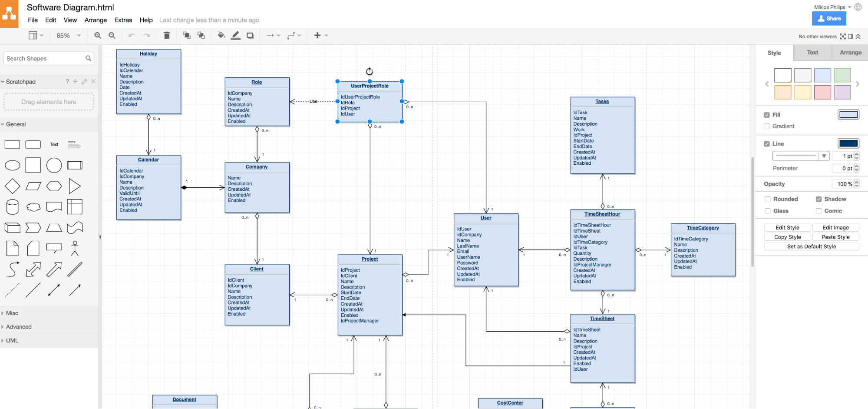Open the line style dropdown
This screenshot has height=409, width=868.
pyautogui.click(x=801, y=156)
